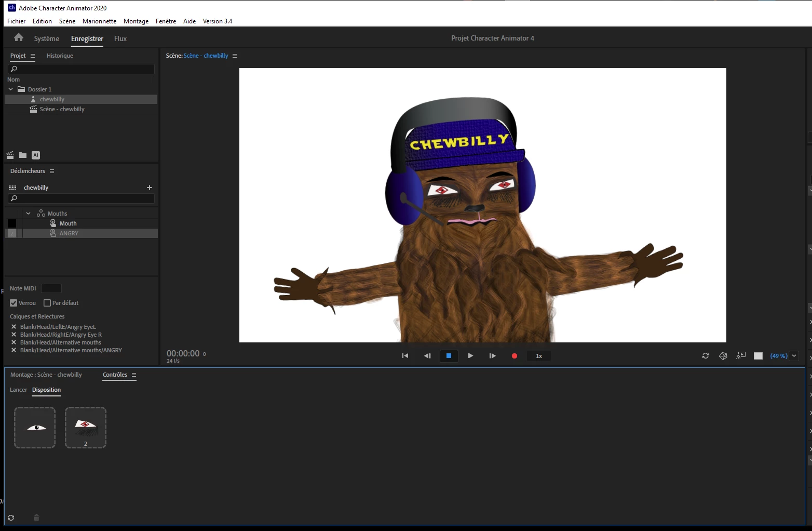Enable the Par défaut checkbox

point(47,303)
